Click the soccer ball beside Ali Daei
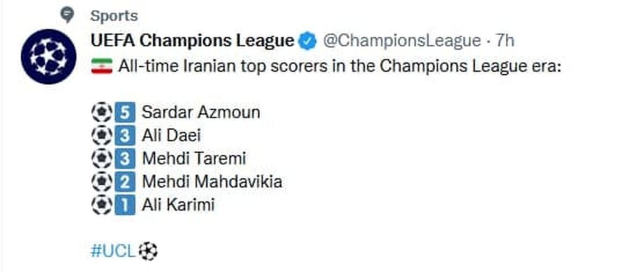 pos(101,136)
